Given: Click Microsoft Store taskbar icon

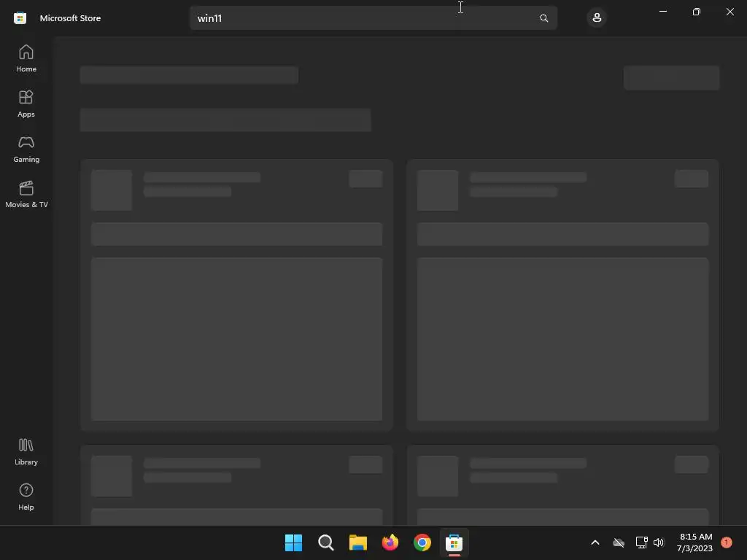Looking at the screenshot, I should coord(454,542).
